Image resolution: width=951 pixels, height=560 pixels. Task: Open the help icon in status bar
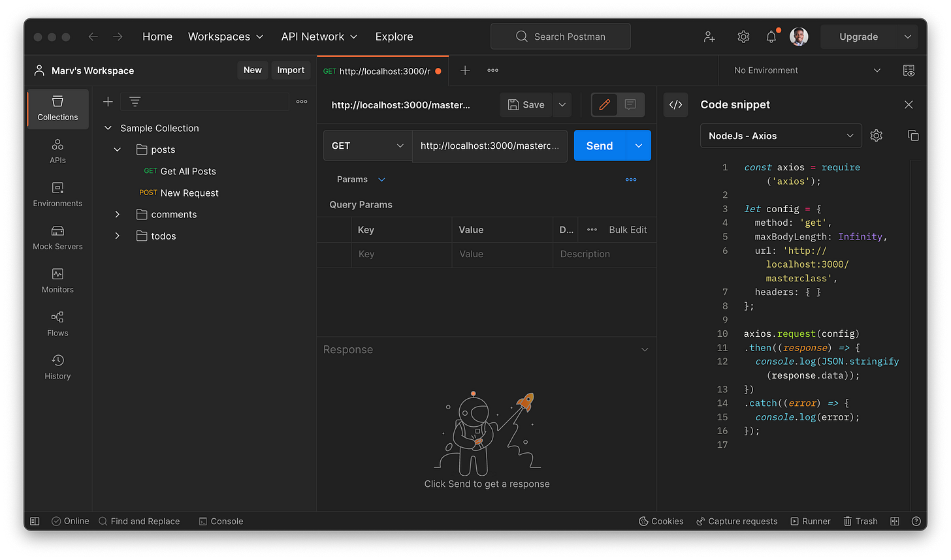click(916, 521)
